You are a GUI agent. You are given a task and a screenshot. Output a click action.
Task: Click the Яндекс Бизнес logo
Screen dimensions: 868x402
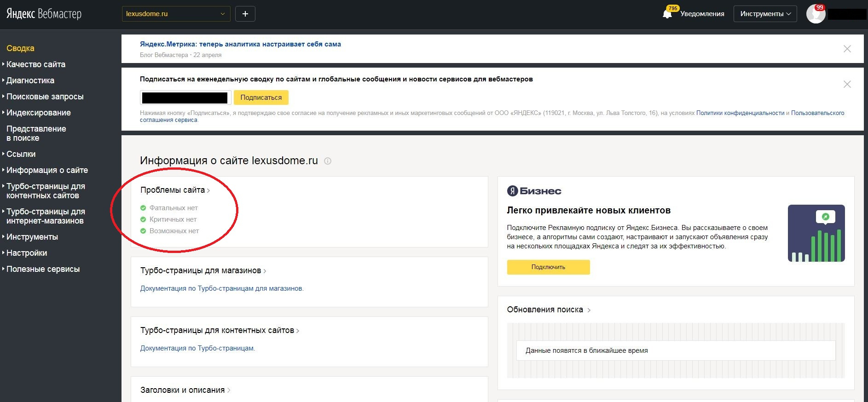(x=534, y=191)
